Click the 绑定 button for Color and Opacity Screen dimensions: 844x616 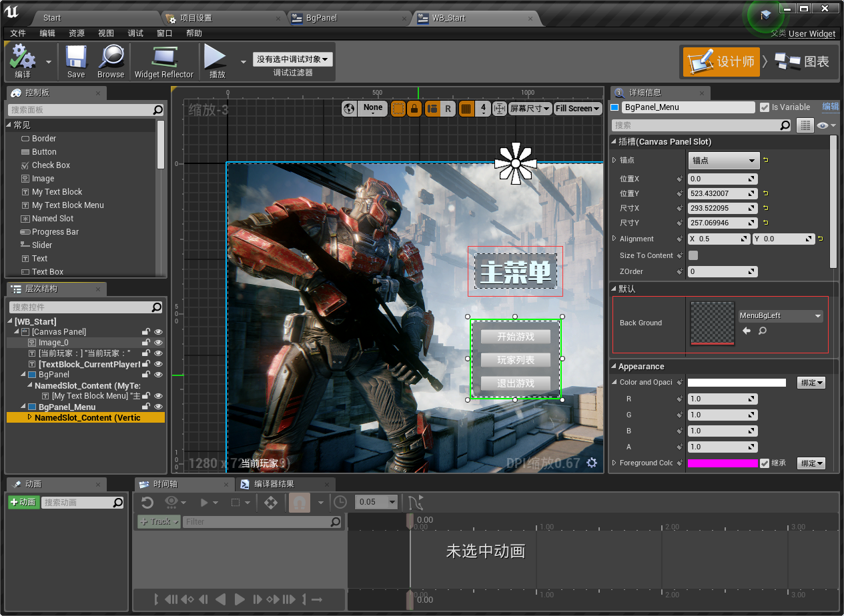pos(811,383)
